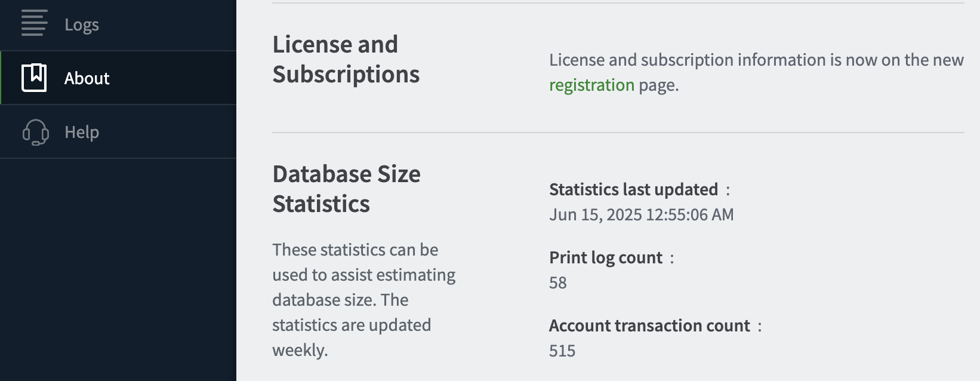Click the Logs lines icon in sidebar
980x381 pixels.
34,24
